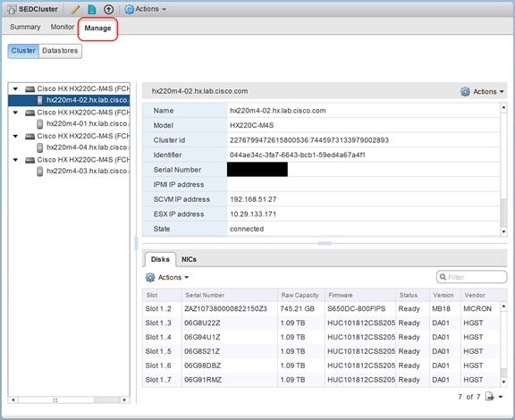Select disk serial 06G94U1Z
This screenshot has width=515, height=420.
[x=202, y=337]
